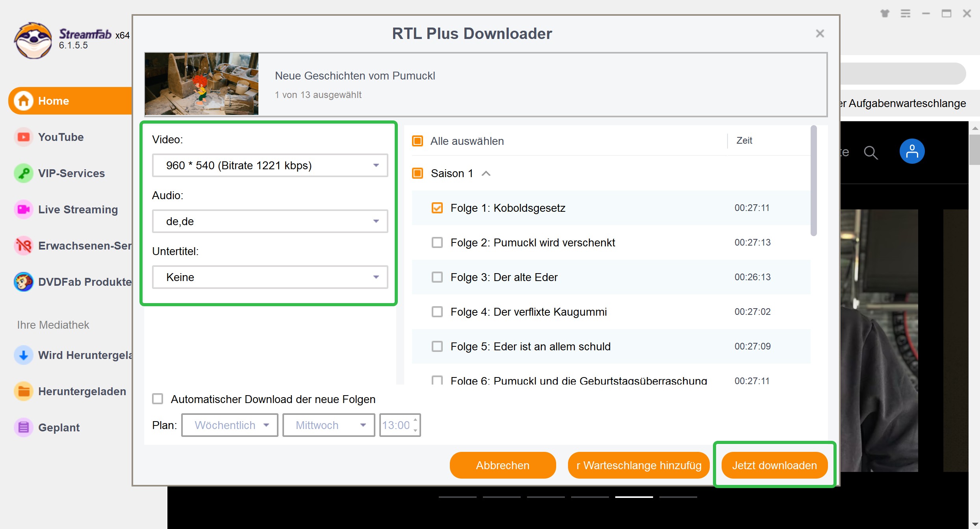Check Folge 5: Eder ist an allem schuld
This screenshot has width=980, height=529.
(437, 346)
